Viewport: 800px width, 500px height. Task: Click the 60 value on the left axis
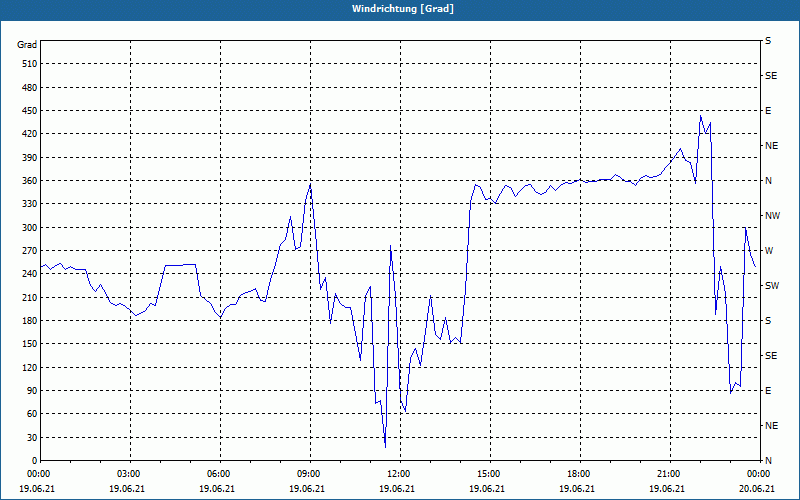tap(32, 414)
